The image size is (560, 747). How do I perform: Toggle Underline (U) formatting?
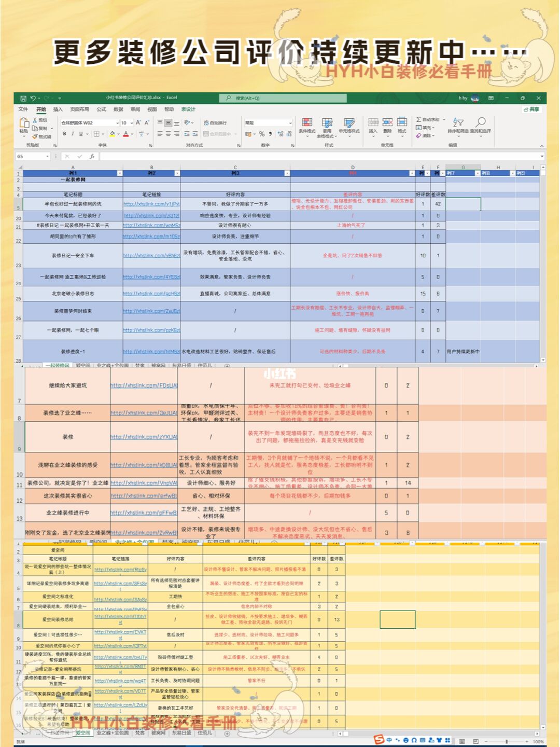click(x=81, y=134)
